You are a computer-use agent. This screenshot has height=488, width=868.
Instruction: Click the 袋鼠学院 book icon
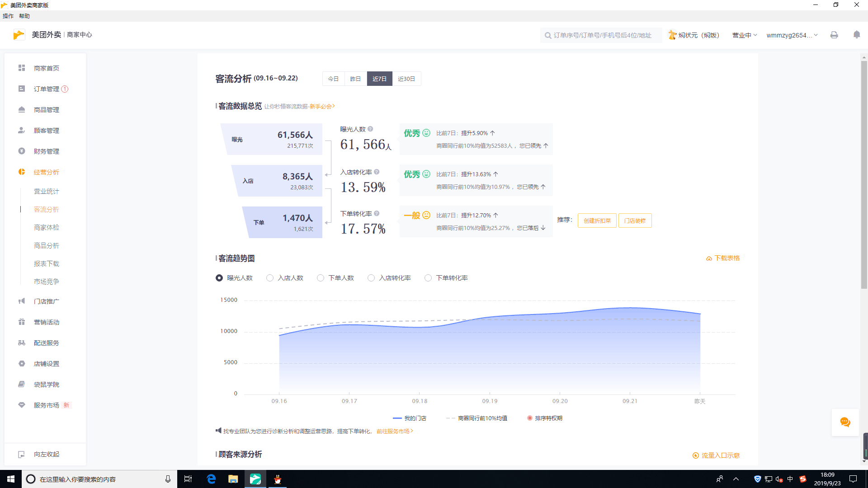coord(22,384)
